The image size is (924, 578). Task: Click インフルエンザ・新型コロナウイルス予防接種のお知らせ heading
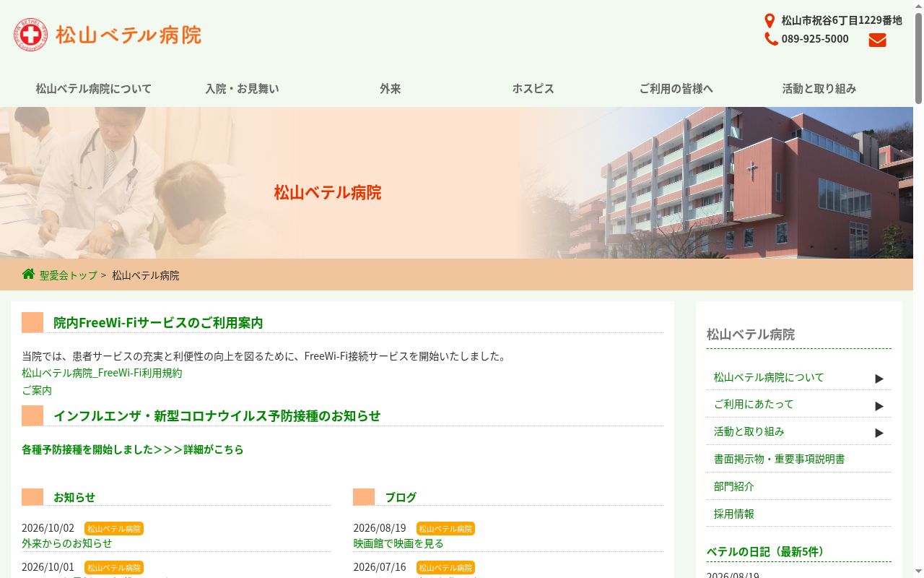(217, 415)
